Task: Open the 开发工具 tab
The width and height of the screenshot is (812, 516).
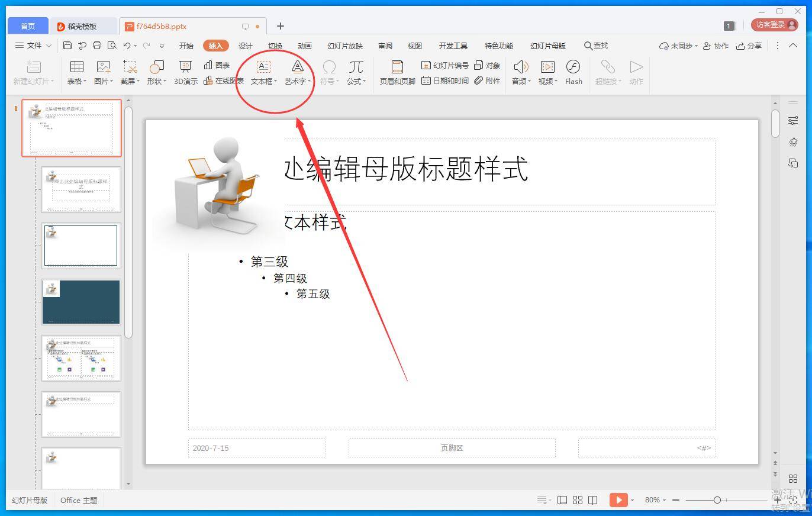Action: 453,46
